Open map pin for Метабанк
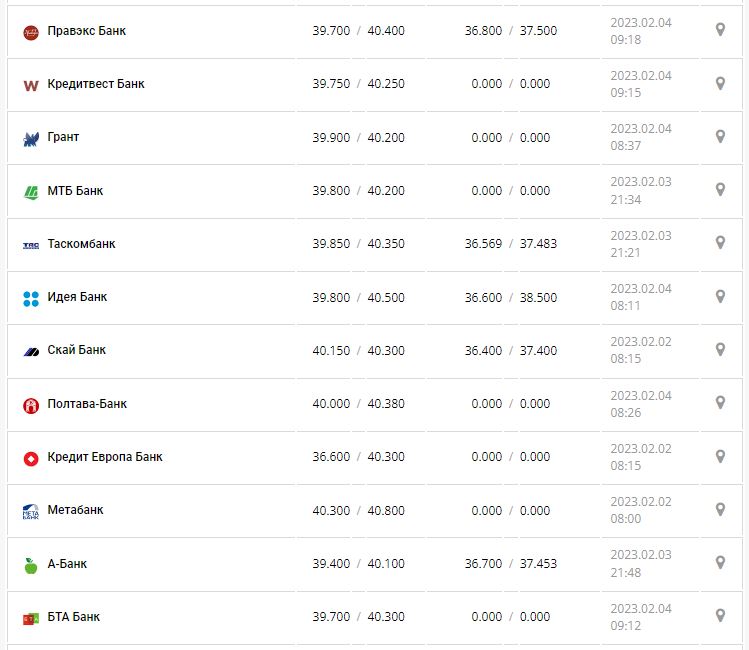 click(x=720, y=509)
